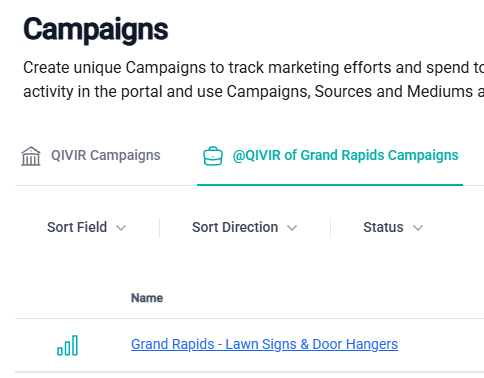The image size is (484, 378).
Task: Click the Campaigns page heading
Action: click(96, 30)
